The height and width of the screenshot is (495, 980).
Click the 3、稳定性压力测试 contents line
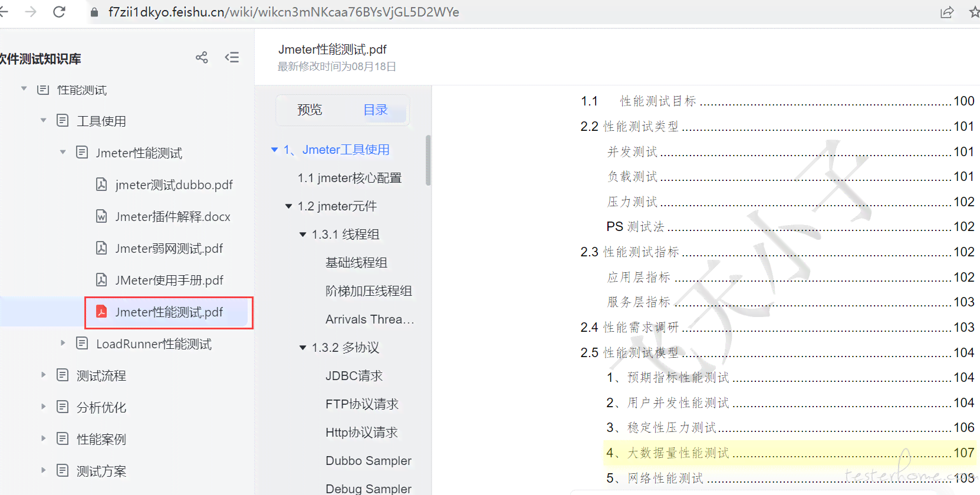pyautogui.click(x=790, y=428)
